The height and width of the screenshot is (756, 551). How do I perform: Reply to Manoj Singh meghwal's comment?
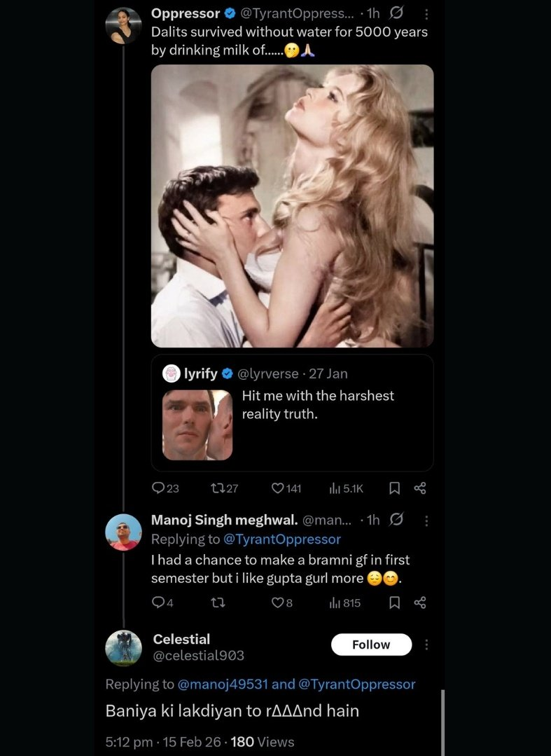point(159,603)
